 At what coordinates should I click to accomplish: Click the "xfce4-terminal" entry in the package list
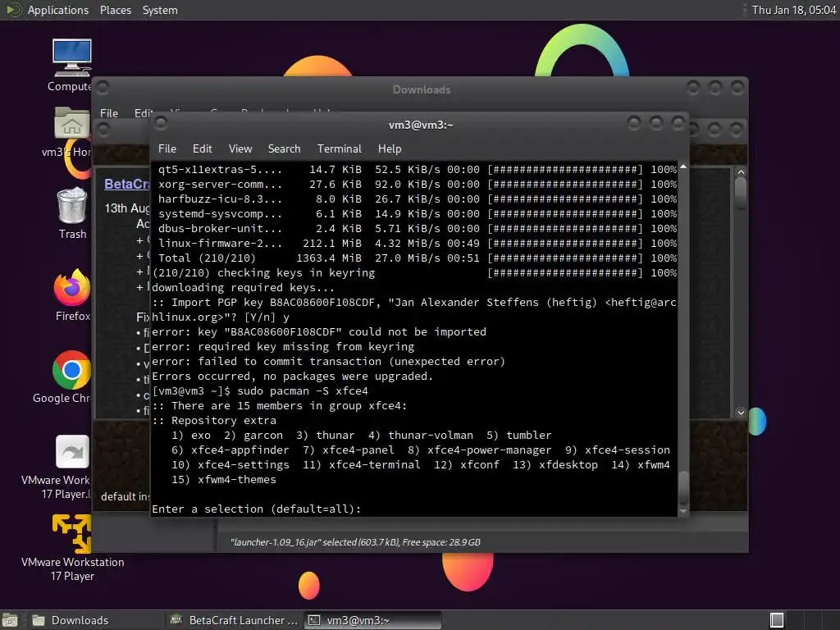[x=374, y=464]
